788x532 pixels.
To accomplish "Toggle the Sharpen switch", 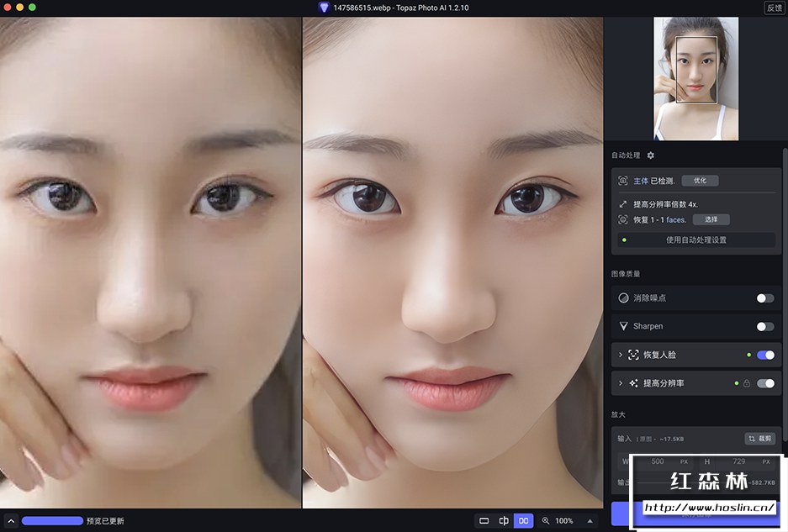I will [x=765, y=327].
